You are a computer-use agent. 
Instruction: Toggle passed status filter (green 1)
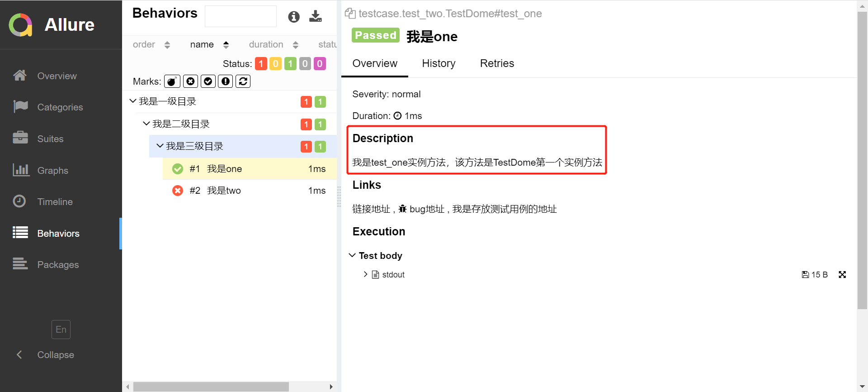point(290,64)
